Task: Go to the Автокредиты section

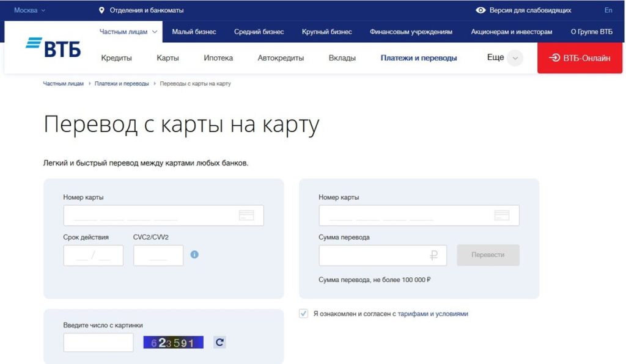Action: click(281, 58)
